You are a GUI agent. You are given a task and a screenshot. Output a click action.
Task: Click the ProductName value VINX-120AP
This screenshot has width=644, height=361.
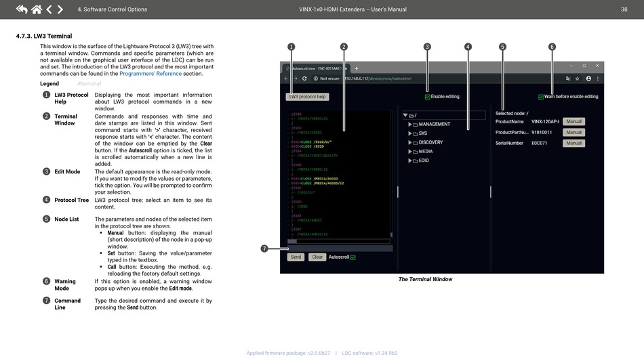coord(545,121)
